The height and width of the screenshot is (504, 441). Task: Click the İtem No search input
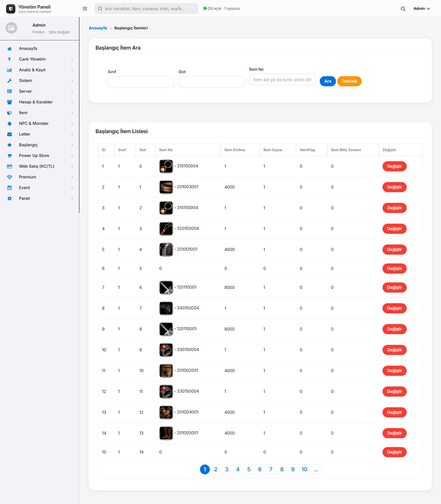coord(282,80)
